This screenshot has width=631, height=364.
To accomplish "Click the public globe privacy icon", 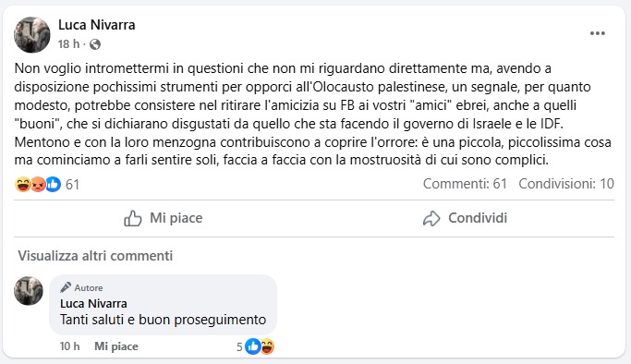I will [x=95, y=44].
